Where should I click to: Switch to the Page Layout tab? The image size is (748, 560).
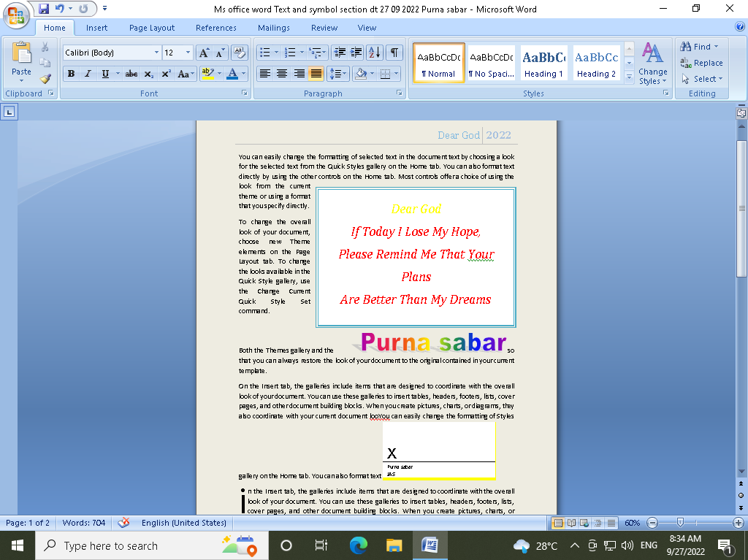152,28
